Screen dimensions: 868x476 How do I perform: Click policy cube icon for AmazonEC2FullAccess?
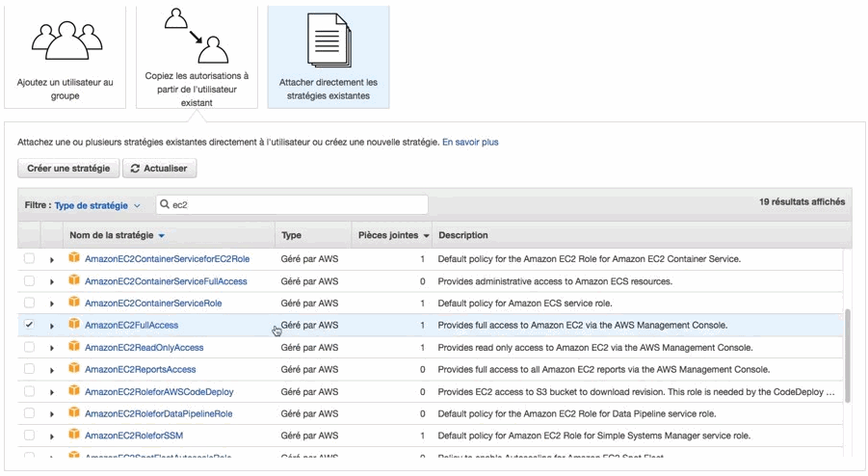73,325
